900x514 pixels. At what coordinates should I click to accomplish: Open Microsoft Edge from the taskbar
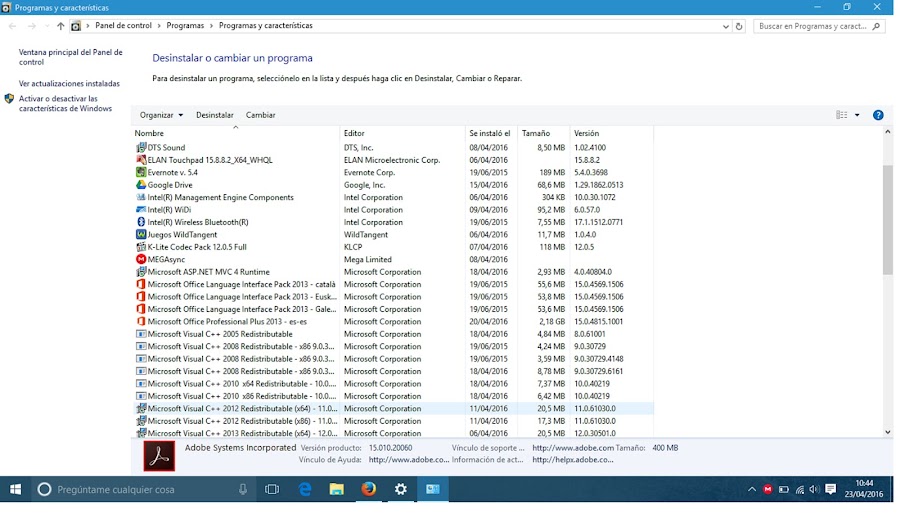point(304,489)
